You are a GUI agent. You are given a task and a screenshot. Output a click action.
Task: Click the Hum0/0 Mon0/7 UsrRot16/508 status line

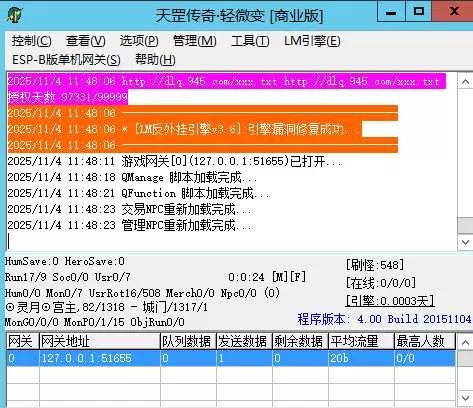point(142,293)
